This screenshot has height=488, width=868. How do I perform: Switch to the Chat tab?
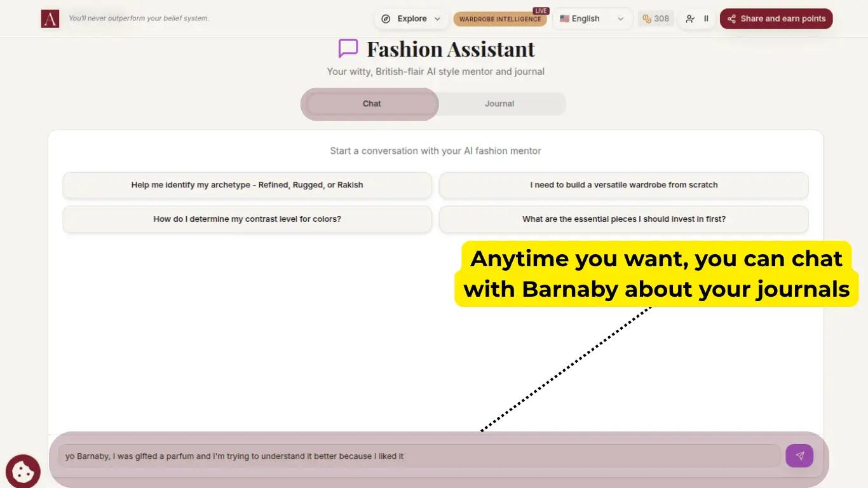(x=372, y=104)
